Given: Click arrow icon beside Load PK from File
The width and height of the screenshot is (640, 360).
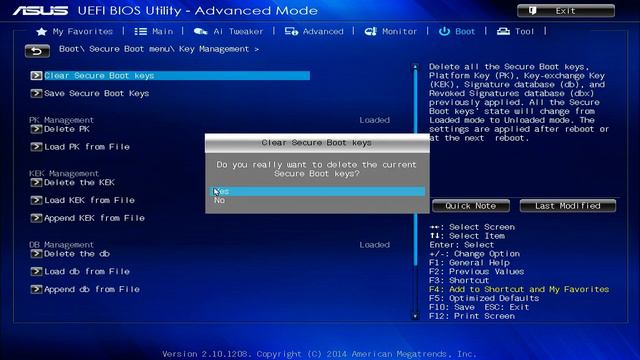Looking at the screenshot, I should coord(36,147).
